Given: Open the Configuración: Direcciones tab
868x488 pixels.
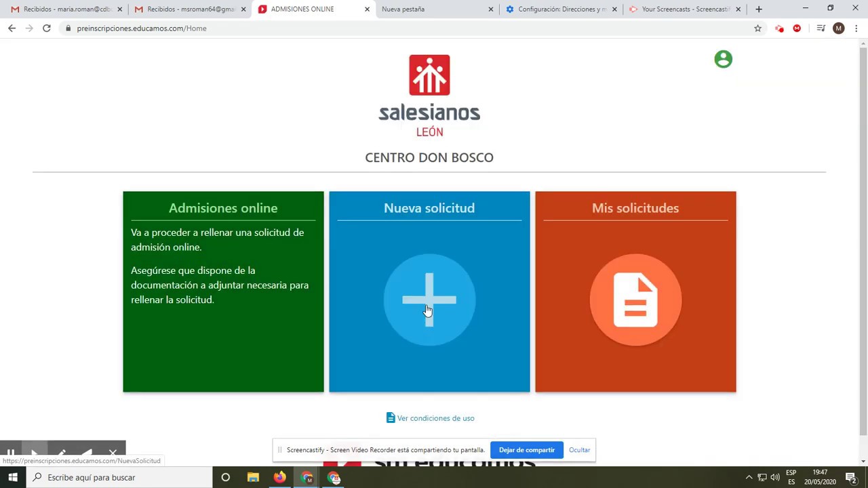Looking at the screenshot, I should tap(561, 9).
